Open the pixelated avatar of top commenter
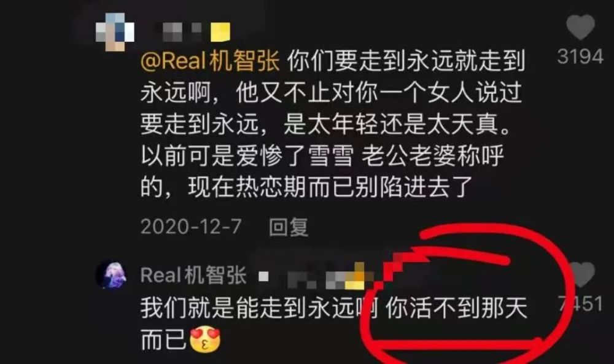This screenshot has width=614, height=364. (115, 32)
